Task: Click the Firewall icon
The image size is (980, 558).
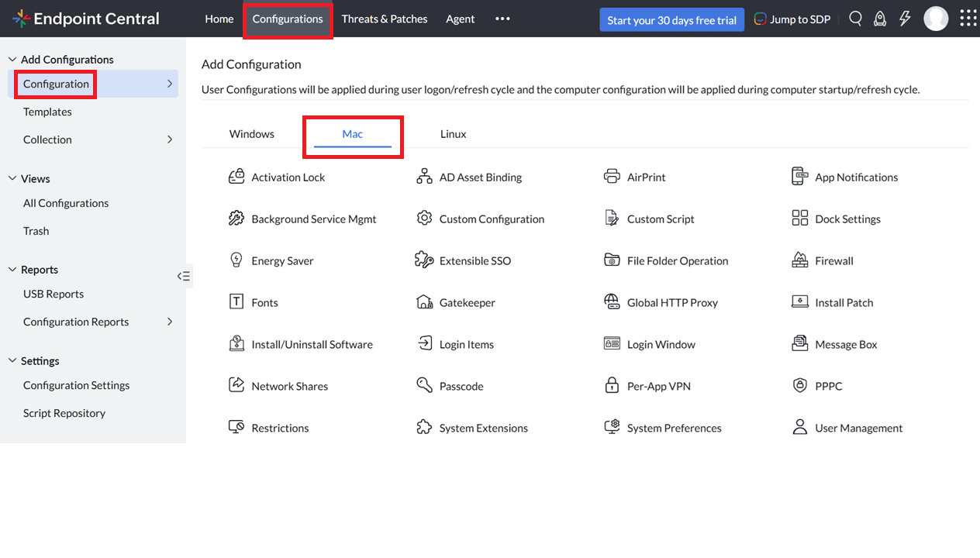Action: [800, 260]
